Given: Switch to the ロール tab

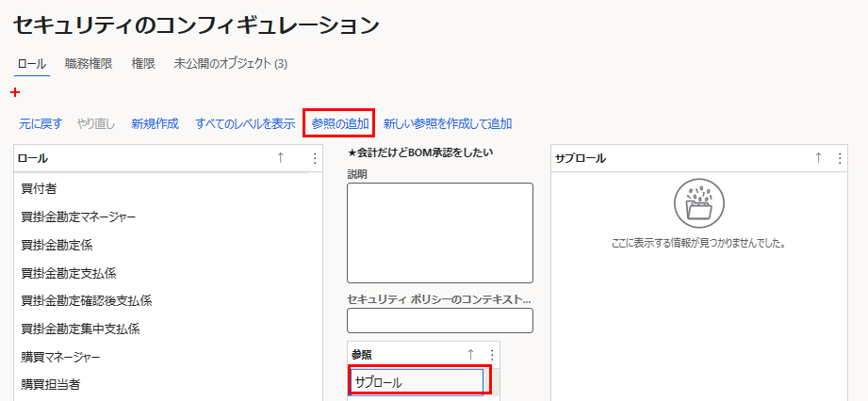Looking at the screenshot, I should (32, 64).
